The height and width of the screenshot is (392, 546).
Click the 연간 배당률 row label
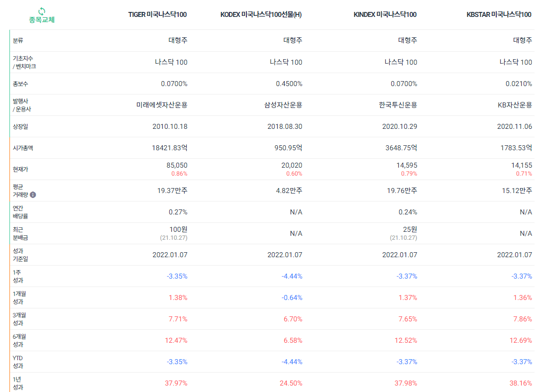(20, 212)
